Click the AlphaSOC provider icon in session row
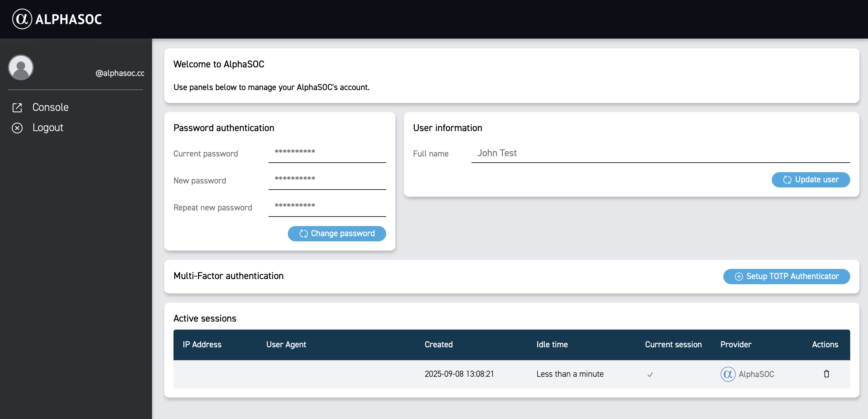 (728, 374)
